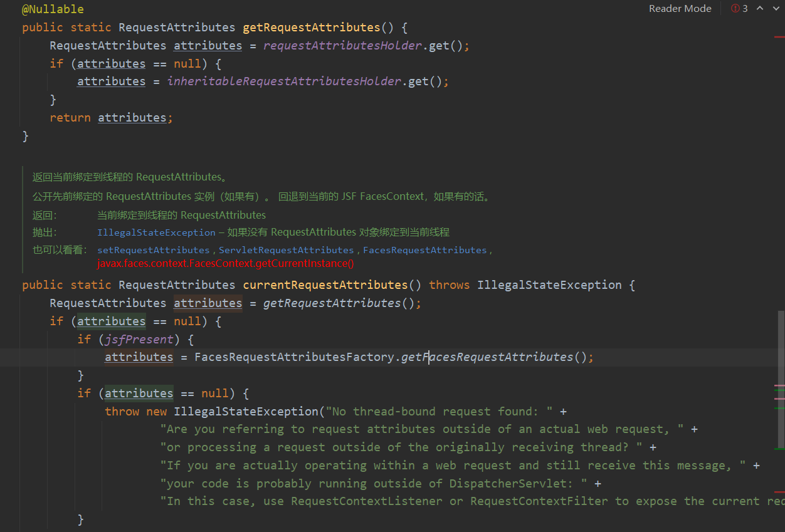This screenshot has height=532, width=785.
Task: Click the return keyword
Action: tap(70, 118)
